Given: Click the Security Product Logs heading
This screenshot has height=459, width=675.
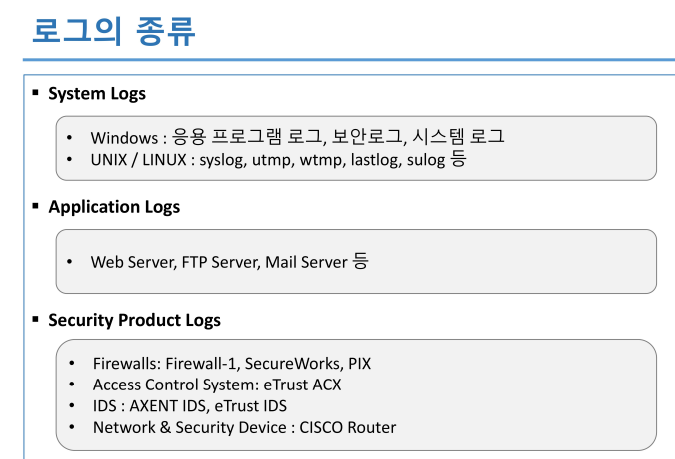Looking at the screenshot, I should 134,320.
